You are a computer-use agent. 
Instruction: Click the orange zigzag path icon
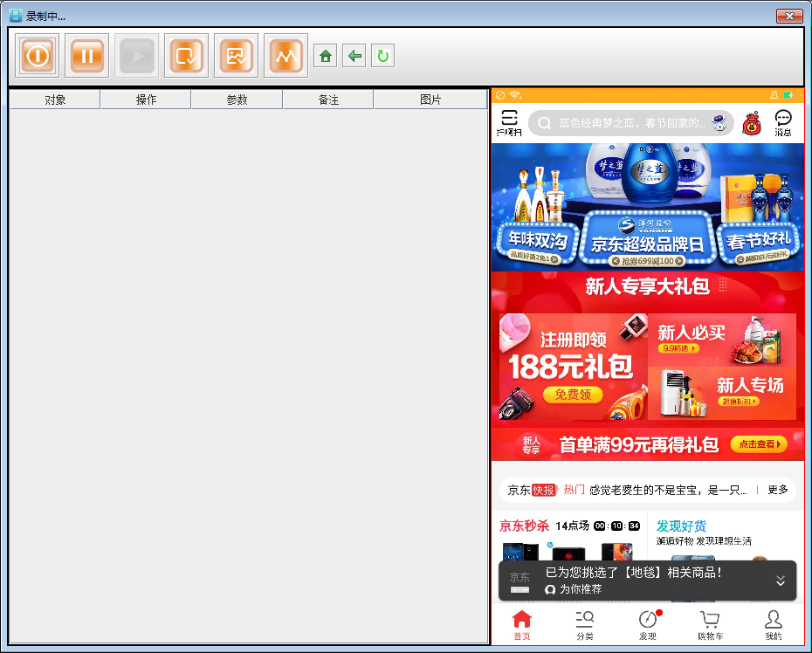coord(286,56)
